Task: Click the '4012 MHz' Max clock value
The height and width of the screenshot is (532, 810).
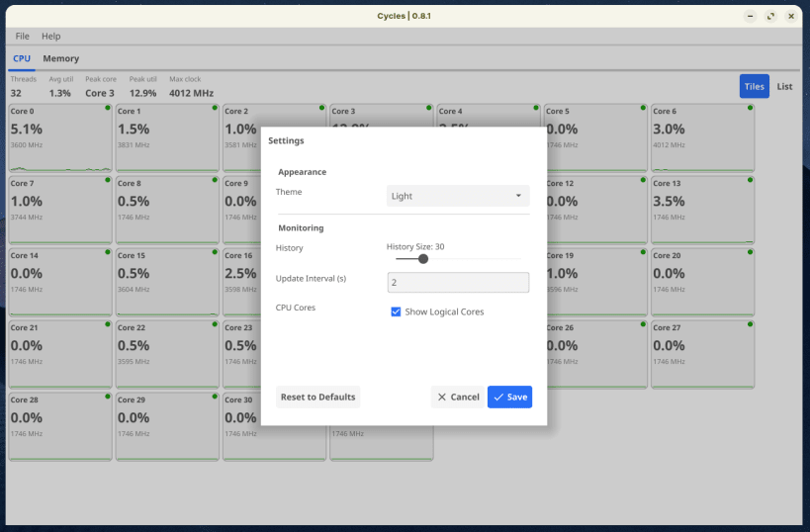Action: pos(191,94)
